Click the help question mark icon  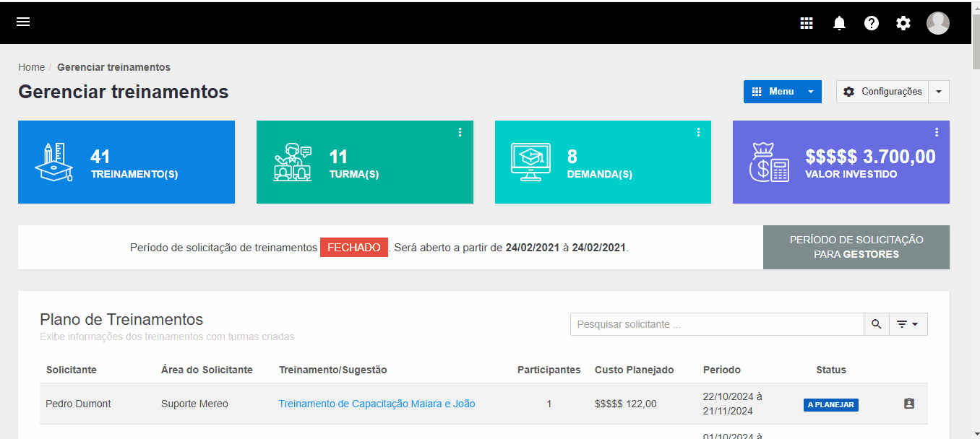click(x=871, y=22)
